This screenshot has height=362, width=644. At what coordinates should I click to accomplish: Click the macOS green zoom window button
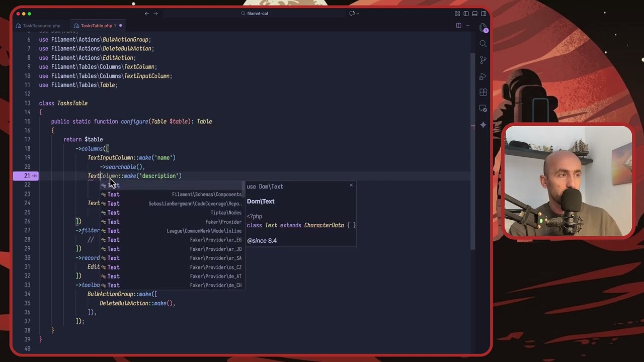29,14
